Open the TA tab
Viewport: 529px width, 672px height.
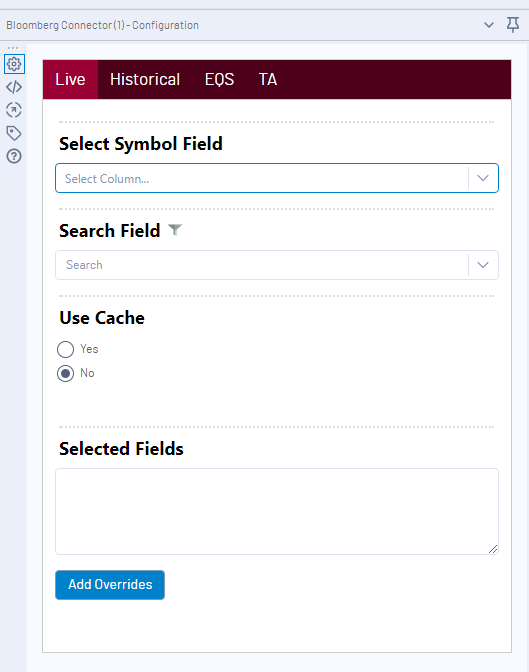(268, 80)
